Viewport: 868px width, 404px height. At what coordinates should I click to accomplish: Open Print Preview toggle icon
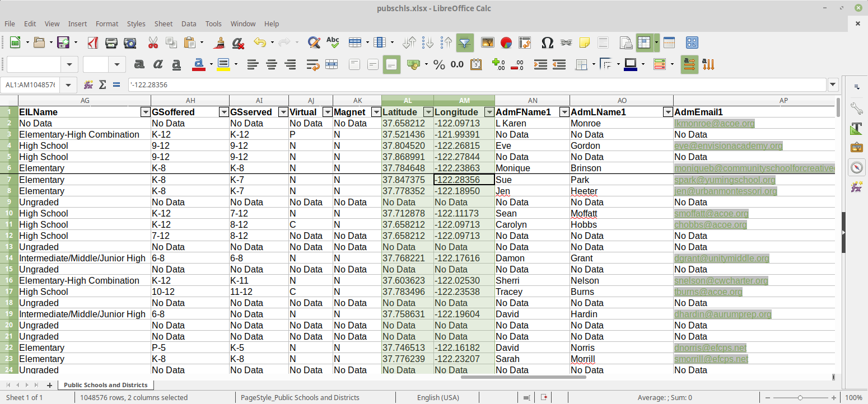click(130, 43)
